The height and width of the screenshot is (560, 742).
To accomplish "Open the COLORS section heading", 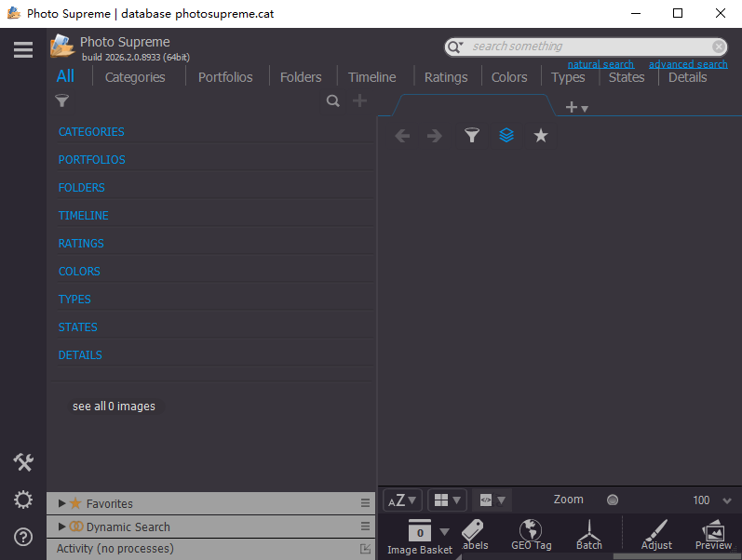I will [x=79, y=272].
